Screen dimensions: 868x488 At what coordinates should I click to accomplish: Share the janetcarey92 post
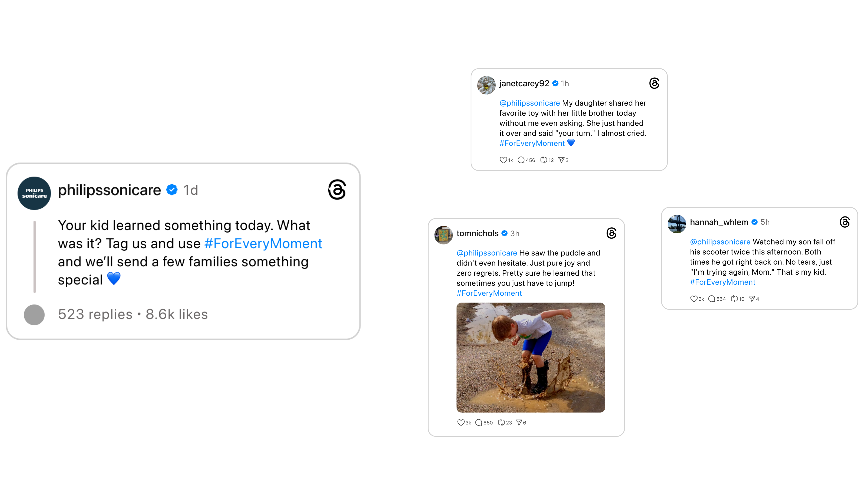point(561,160)
